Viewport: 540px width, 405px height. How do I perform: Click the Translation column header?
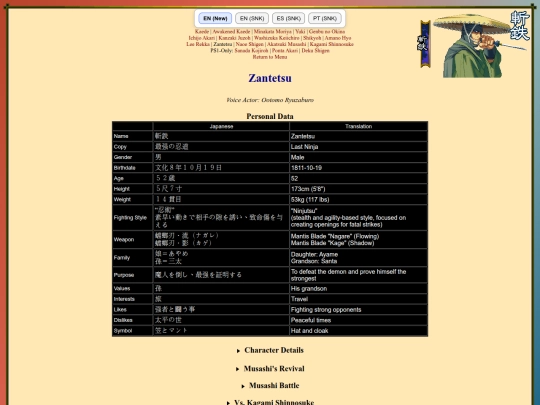tap(359, 126)
